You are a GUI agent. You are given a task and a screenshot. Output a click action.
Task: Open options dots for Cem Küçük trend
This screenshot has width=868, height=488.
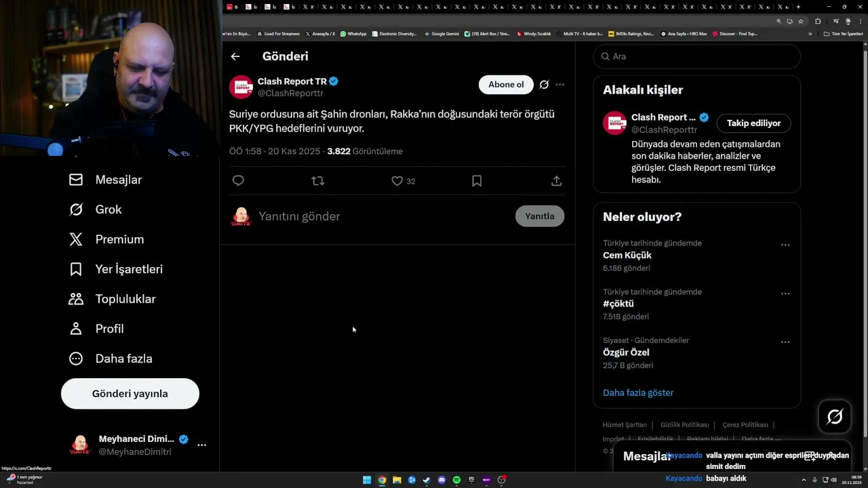tap(785, 245)
